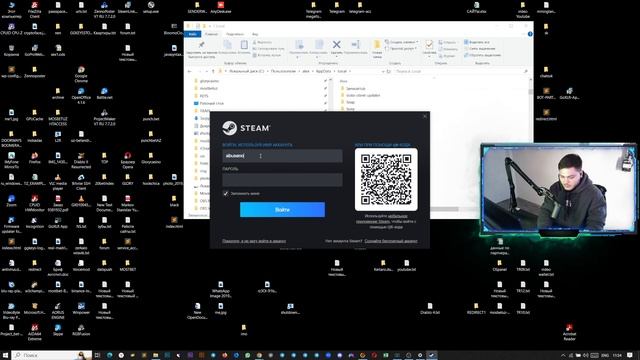The width and height of the screenshot is (640, 360).
Task: Select the Zoom desktop icon
Action: click(x=11, y=201)
